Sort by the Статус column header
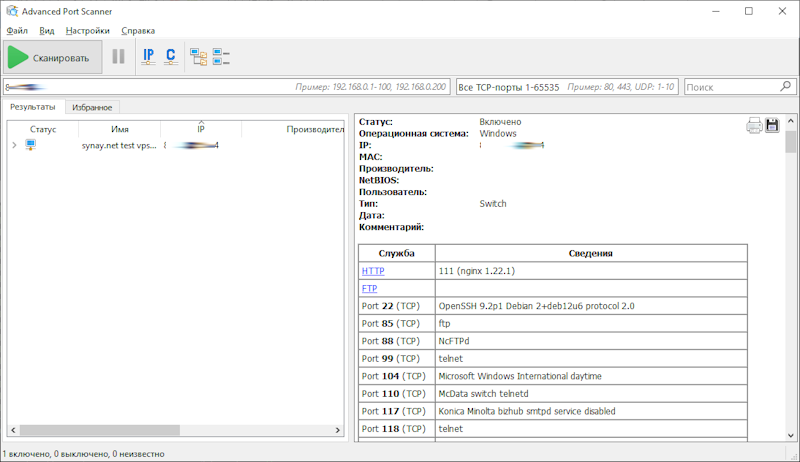The image size is (800, 462). pyautogui.click(x=43, y=130)
